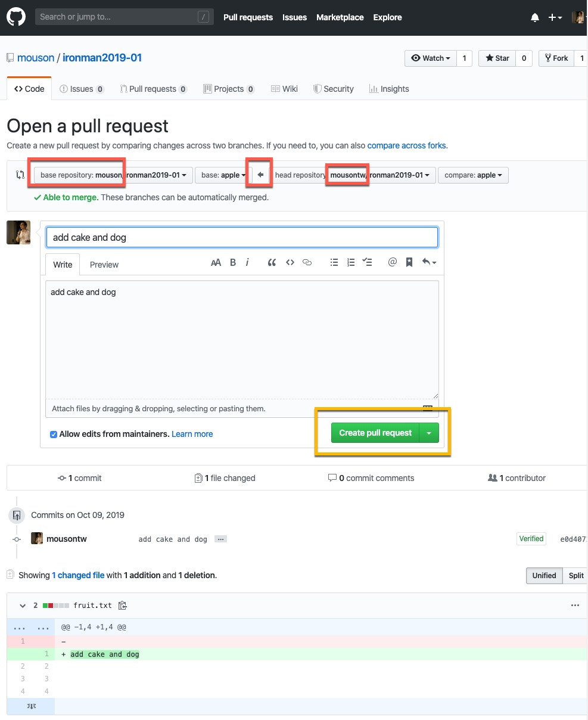The image size is (588, 720).
Task: Open the user avatar menu in header
Action: tap(578, 17)
